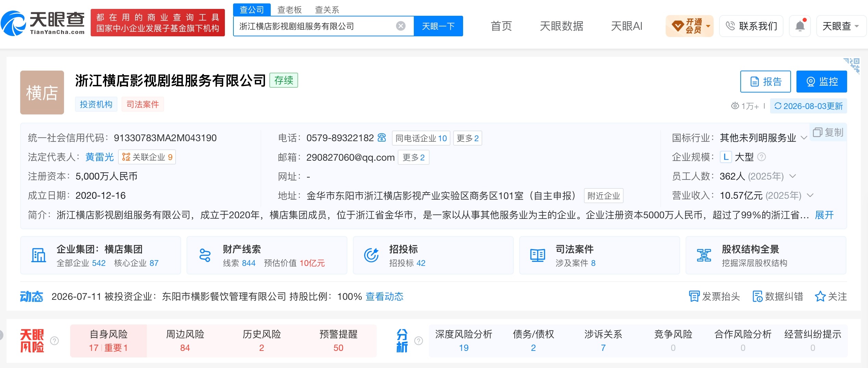
Task: Click the red 司法案件 tag
Action: [x=143, y=104]
